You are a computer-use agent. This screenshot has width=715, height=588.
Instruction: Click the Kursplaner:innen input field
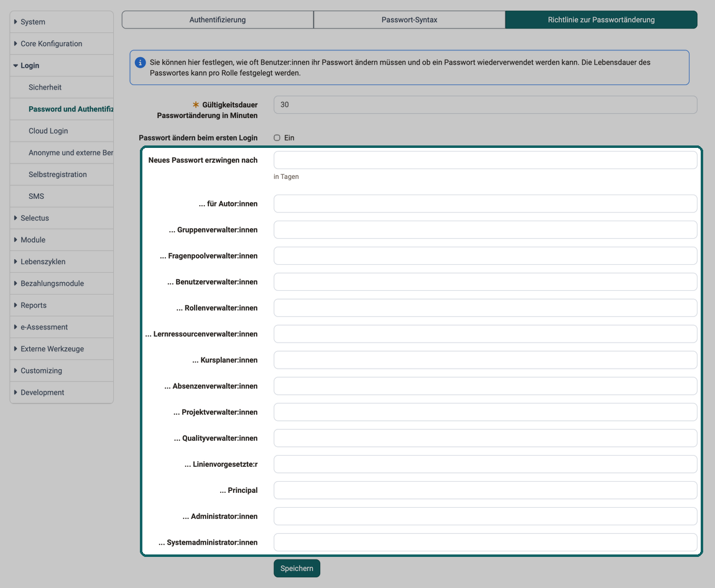(x=485, y=360)
